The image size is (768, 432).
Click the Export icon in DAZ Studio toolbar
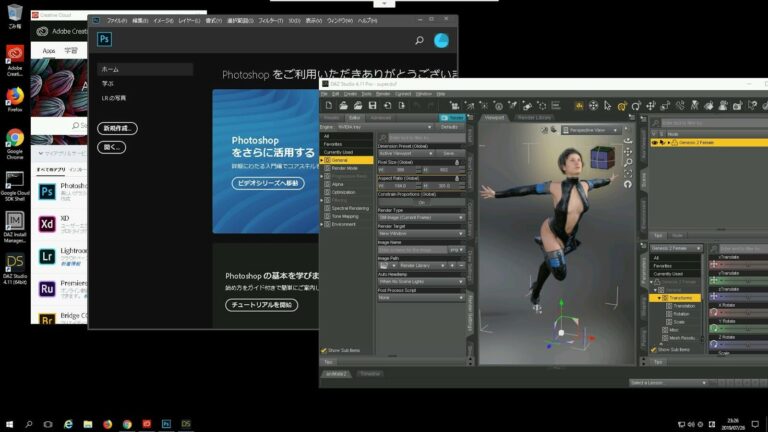[402, 105]
